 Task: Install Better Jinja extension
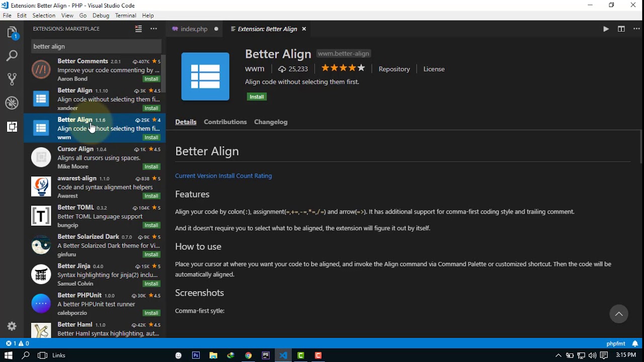[x=151, y=284]
